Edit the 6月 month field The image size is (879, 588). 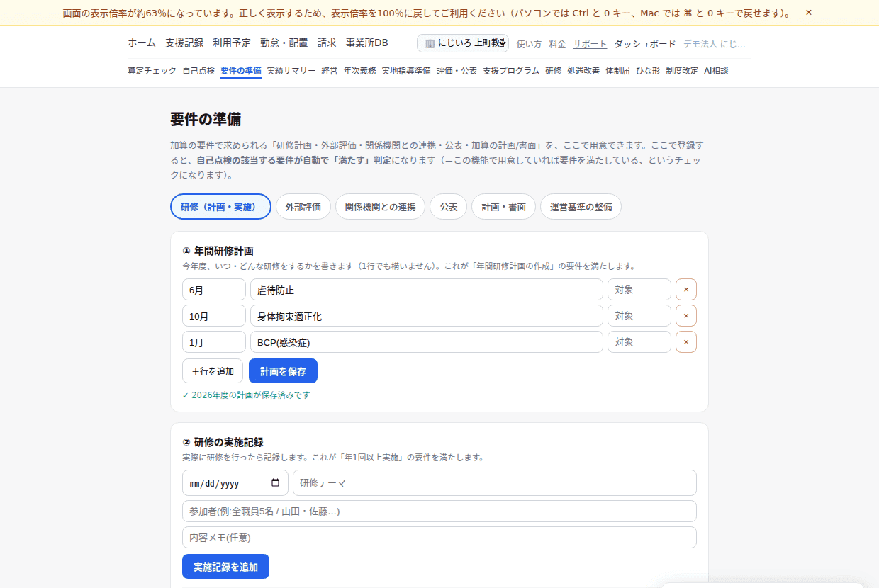click(214, 289)
